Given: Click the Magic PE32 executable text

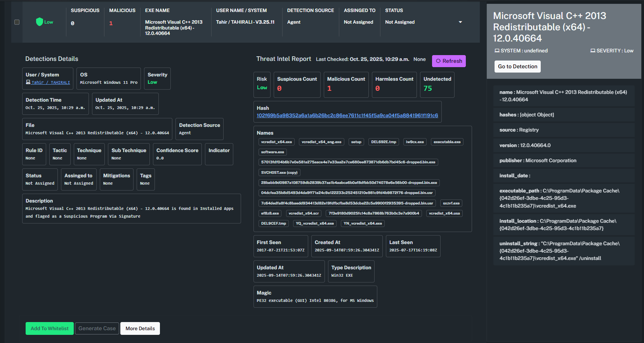Looking at the screenshot, I should coord(315,301).
